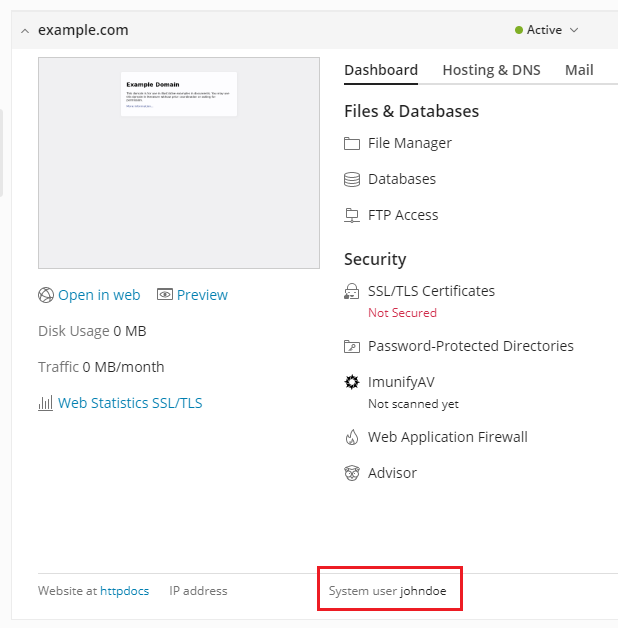Click the ImunifyAV gear icon
This screenshot has height=628, width=618.
[351, 382]
